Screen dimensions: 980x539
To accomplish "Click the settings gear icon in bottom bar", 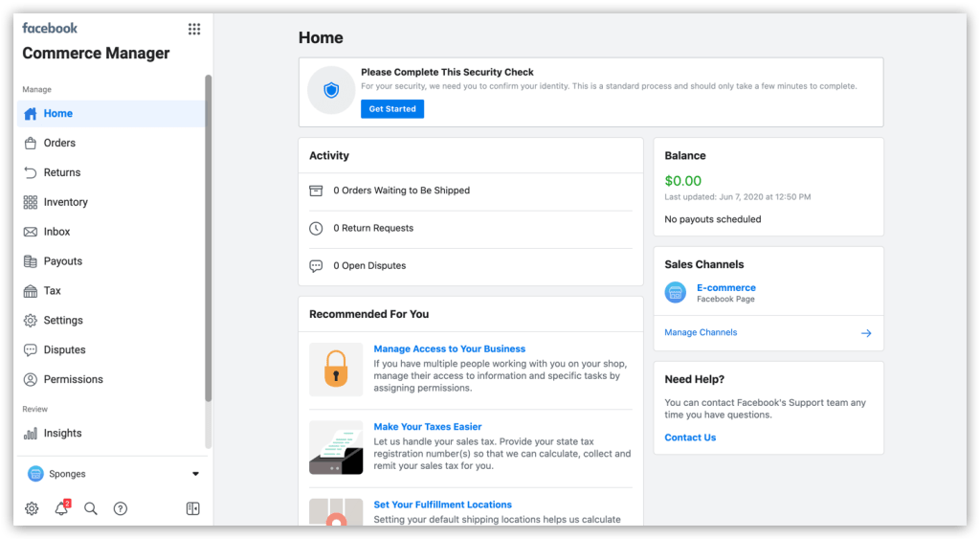I will point(32,509).
